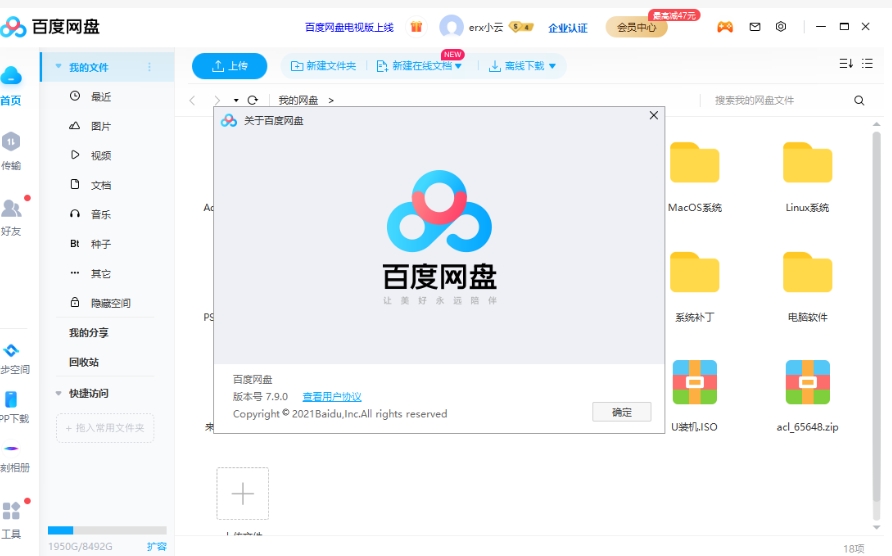
Task: Click the 拖入常用文件夹 drop area
Action: 105,428
